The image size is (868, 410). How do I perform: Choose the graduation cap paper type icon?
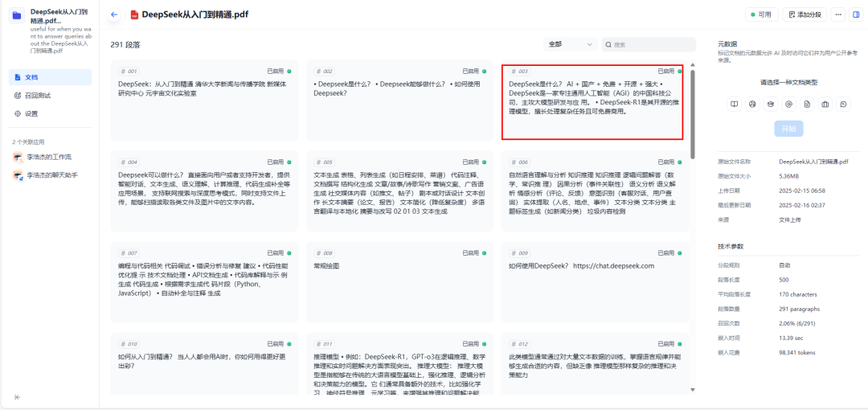click(771, 104)
